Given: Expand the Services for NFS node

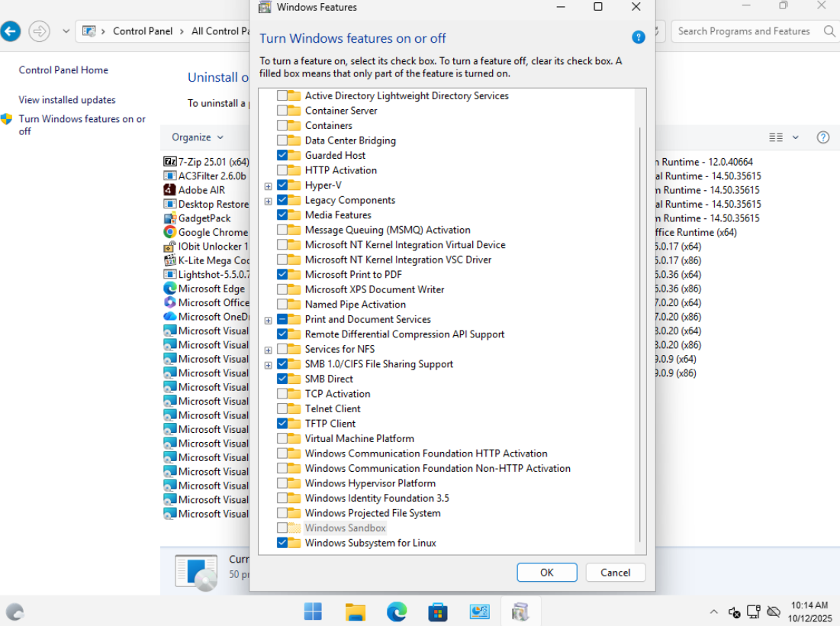Looking at the screenshot, I should pyautogui.click(x=269, y=350).
